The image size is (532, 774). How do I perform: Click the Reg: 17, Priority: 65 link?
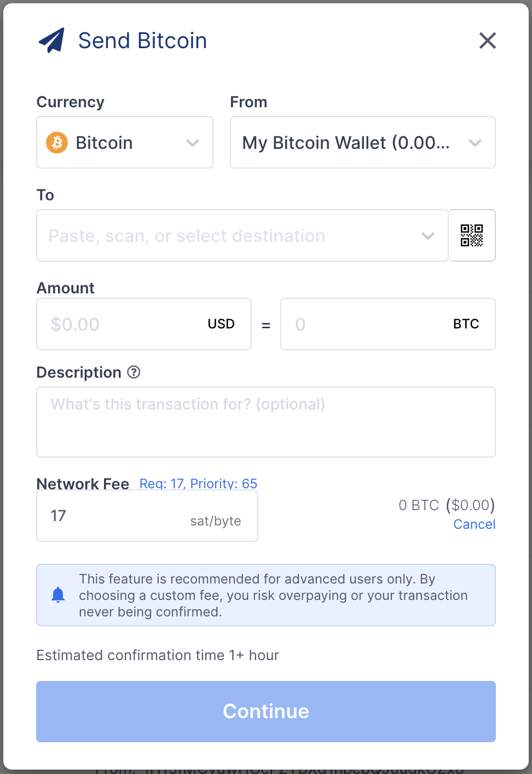coord(198,484)
